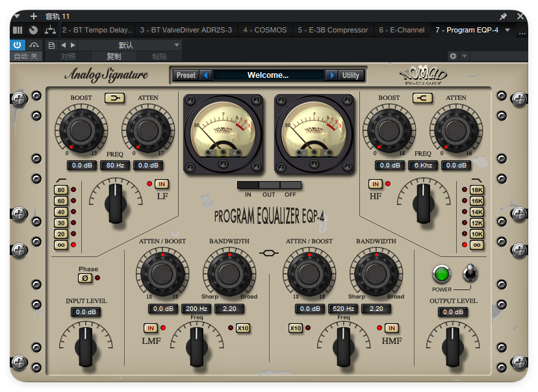Click the Utility button
This screenshot has height=392, width=538.
coord(350,75)
